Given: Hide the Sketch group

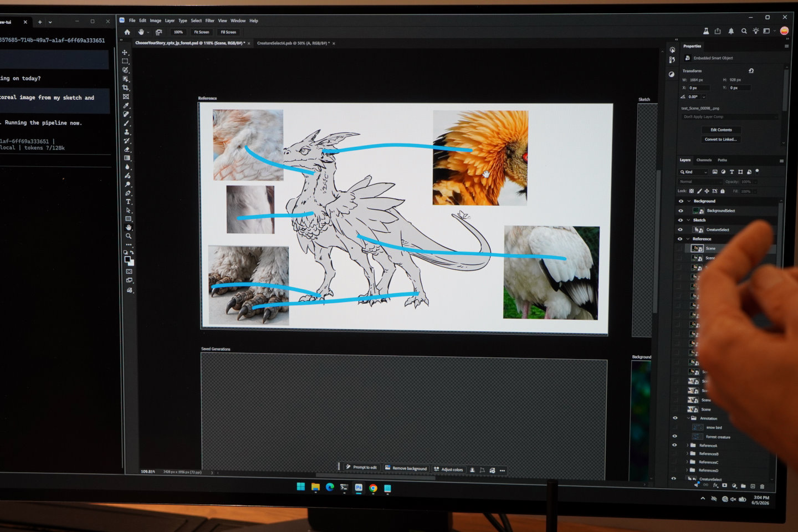Looking at the screenshot, I should click(x=681, y=220).
